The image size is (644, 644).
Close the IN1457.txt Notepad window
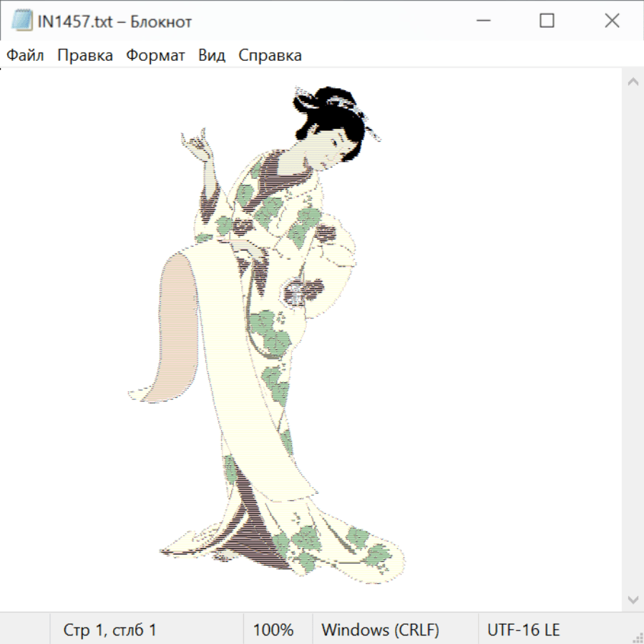click(x=612, y=21)
